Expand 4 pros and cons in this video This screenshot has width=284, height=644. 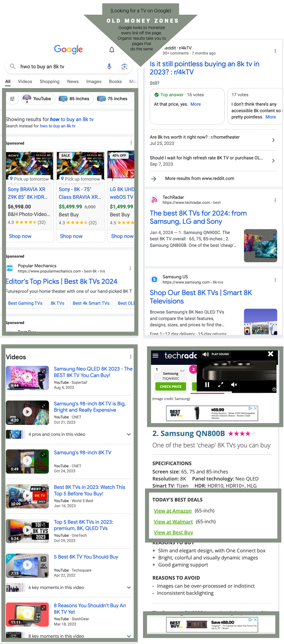click(x=129, y=434)
